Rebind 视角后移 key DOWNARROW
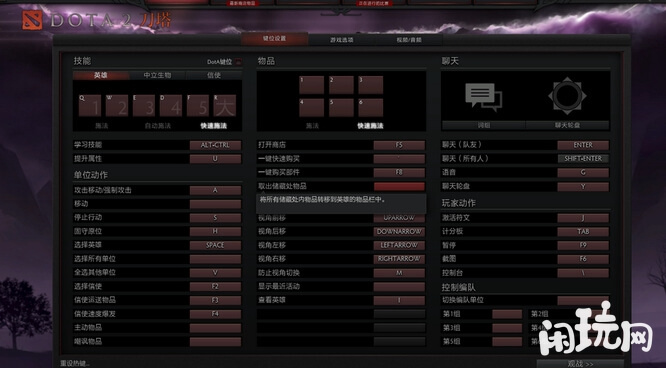The width and height of the screenshot is (666, 368). [399, 232]
